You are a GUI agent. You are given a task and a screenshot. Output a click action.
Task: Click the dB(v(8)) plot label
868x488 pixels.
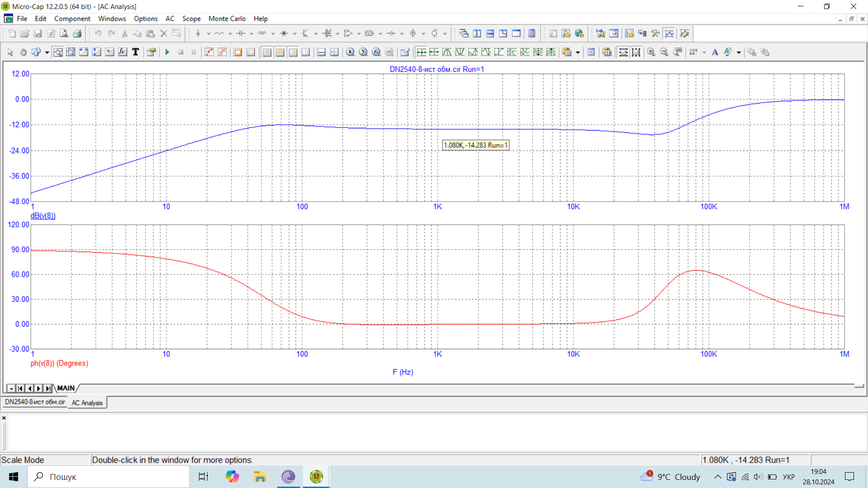[x=43, y=216]
